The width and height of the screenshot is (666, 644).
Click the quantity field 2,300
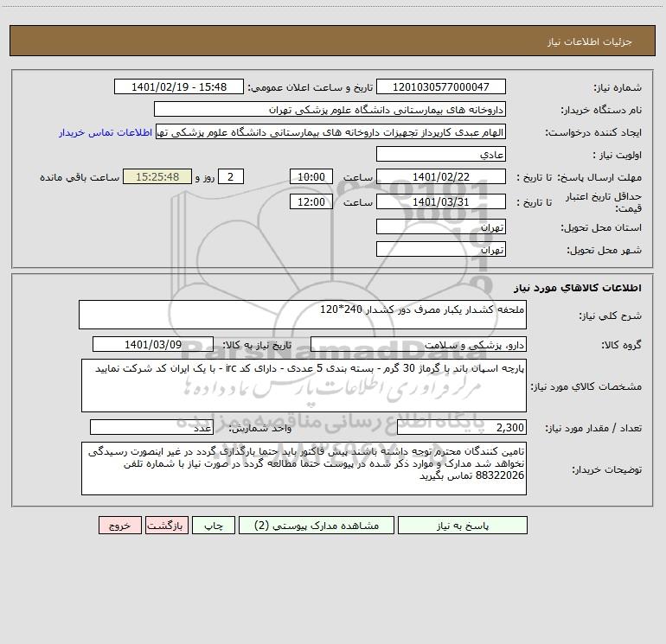pyautogui.click(x=462, y=427)
